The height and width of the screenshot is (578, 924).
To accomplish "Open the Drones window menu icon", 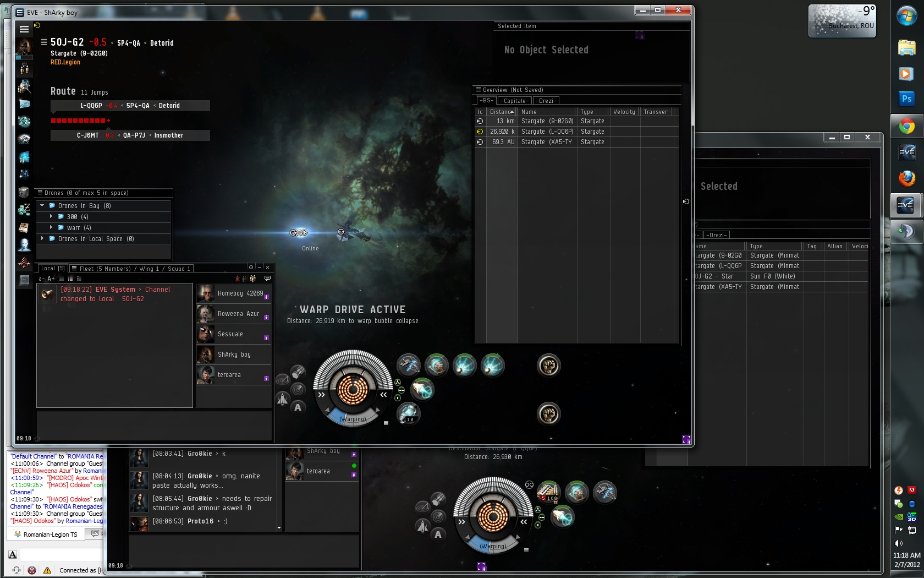I will click(40, 193).
